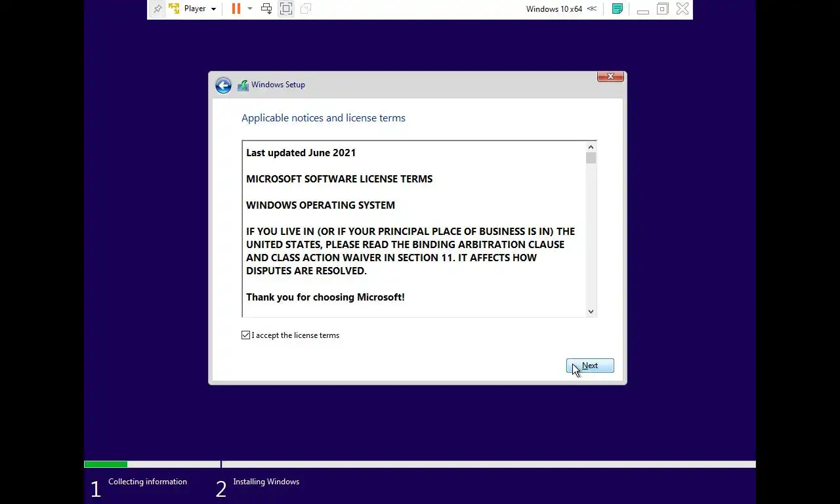Click 'WINDOWS OPERATING SYSTEM' line
This screenshot has height=504, width=840.
[x=320, y=205]
